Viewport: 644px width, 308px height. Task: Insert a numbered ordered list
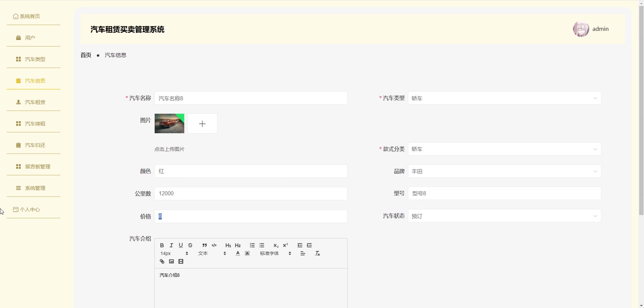tap(252, 245)
